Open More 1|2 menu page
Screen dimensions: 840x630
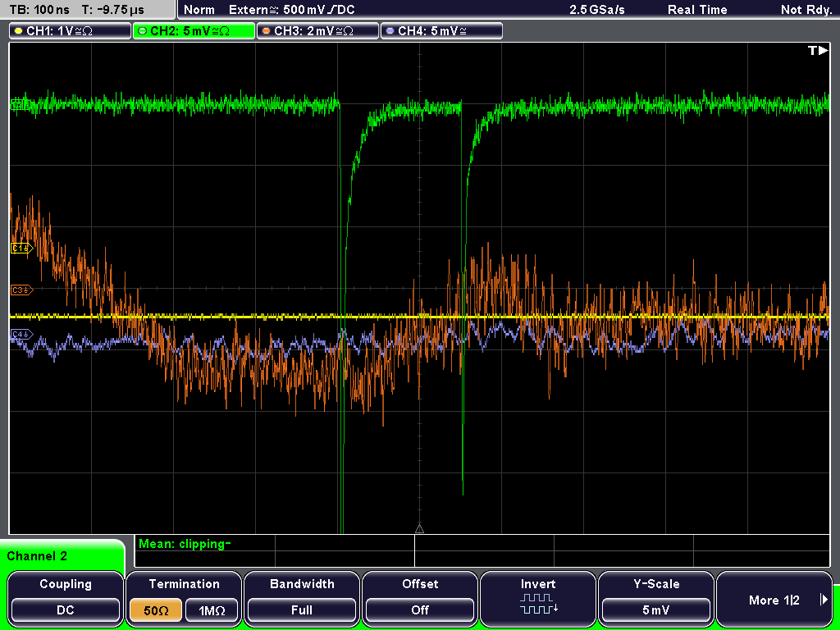pyautogui.click(x=774, y=600)
